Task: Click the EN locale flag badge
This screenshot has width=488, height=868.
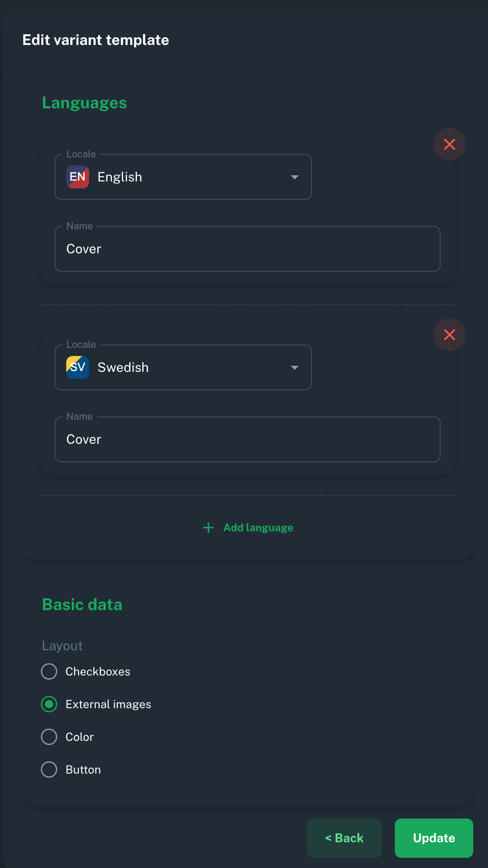Action: point(78,177)
